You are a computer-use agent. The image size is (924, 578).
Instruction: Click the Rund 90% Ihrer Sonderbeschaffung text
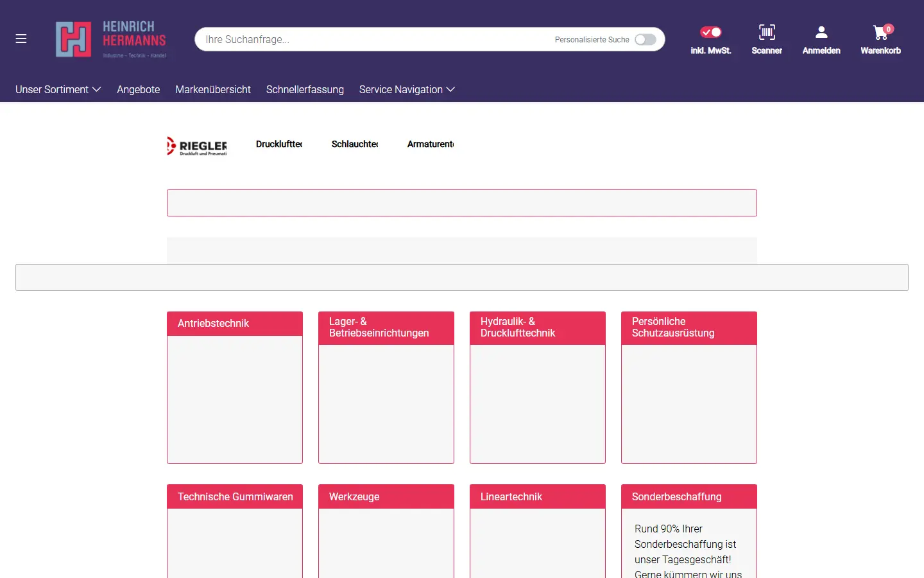tap(688, 551)
